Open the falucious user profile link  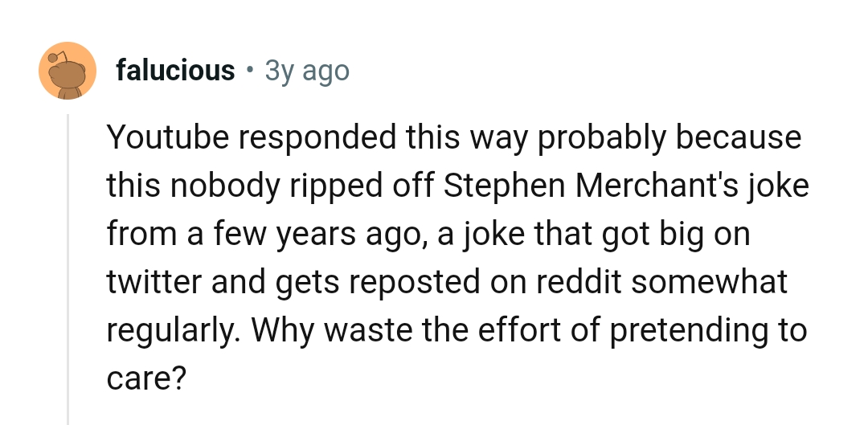coord(175,72)
